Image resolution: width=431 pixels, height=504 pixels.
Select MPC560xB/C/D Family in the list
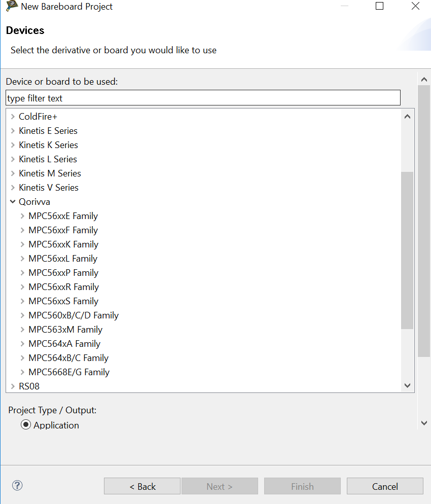click(74, 315)
